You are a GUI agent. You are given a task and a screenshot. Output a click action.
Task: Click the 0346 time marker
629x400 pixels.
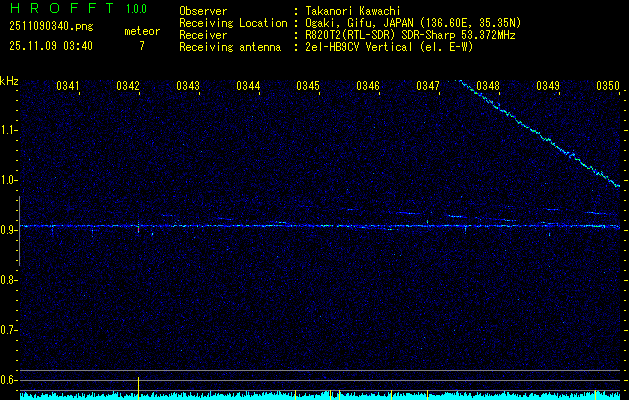coord(368,87)
